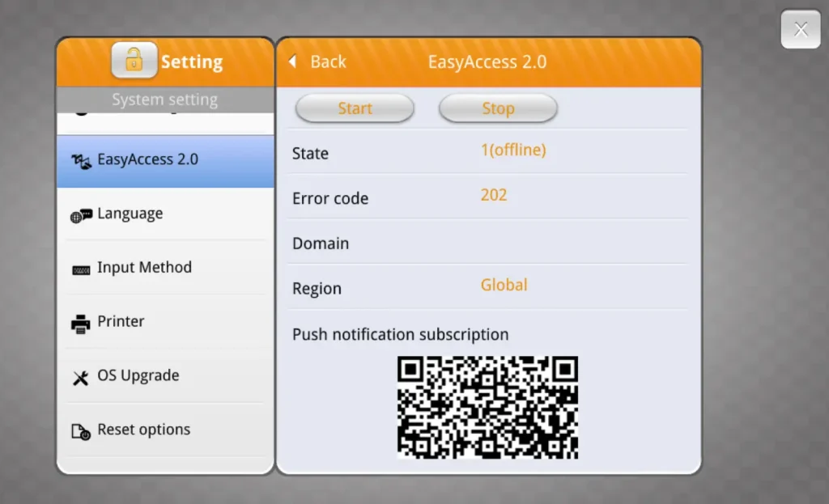The height and width of the screenshot is (504, 829).
Task: Open the State value 1(offline)
Action: (x=512, y=149)
